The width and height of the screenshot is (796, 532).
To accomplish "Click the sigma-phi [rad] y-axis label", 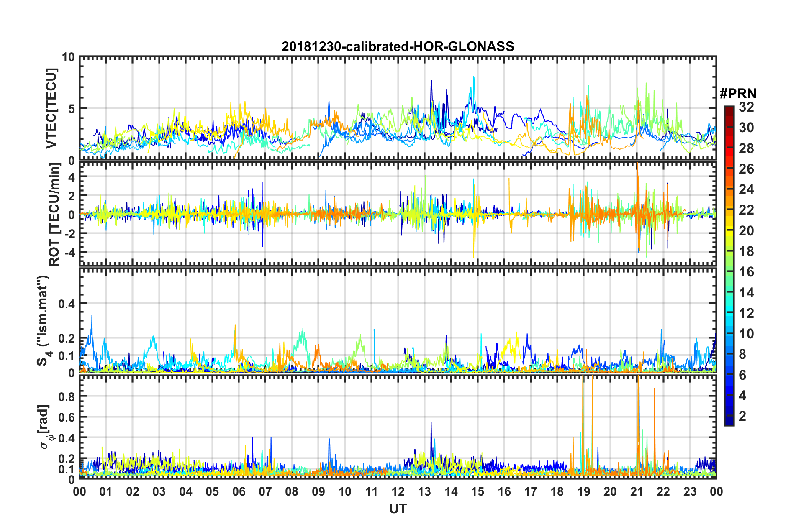I will point(45,427).
